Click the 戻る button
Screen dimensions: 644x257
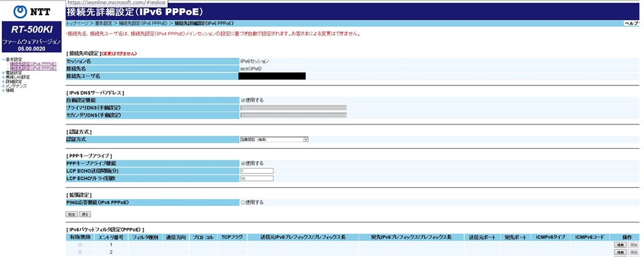coord(85,214)
